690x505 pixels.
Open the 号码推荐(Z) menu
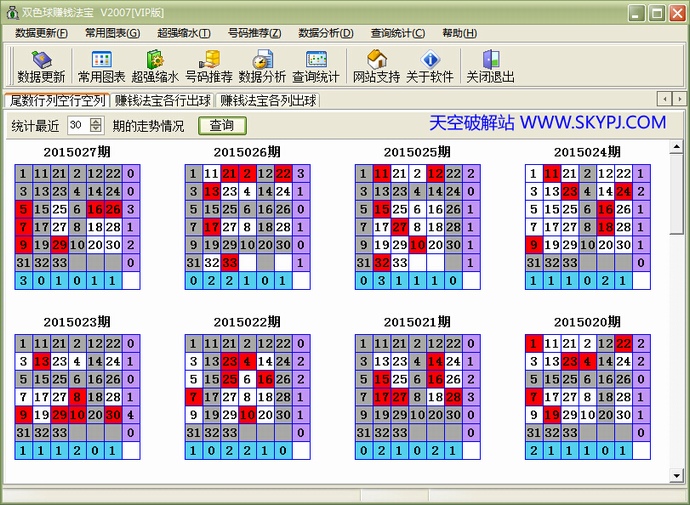(x=255, y=33)
